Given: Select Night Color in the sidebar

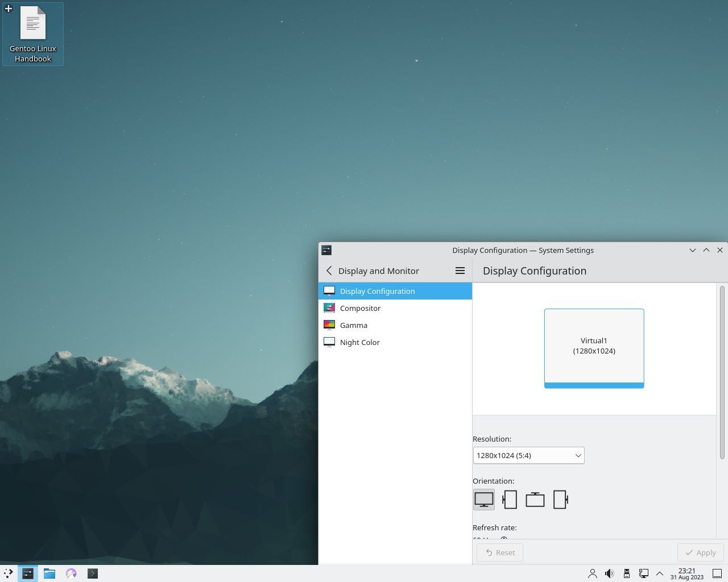Looking at the screenshot, I should click(359, 342).
